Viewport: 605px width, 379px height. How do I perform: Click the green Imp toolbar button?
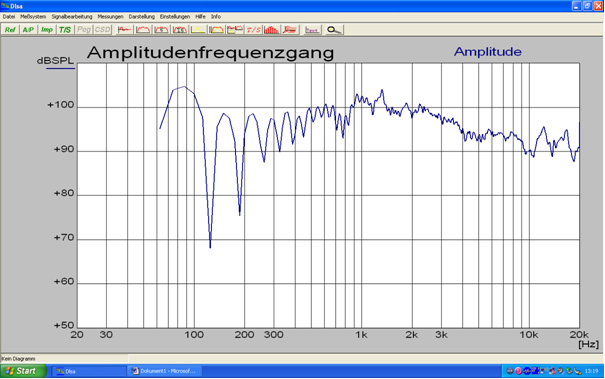point(47,30)
